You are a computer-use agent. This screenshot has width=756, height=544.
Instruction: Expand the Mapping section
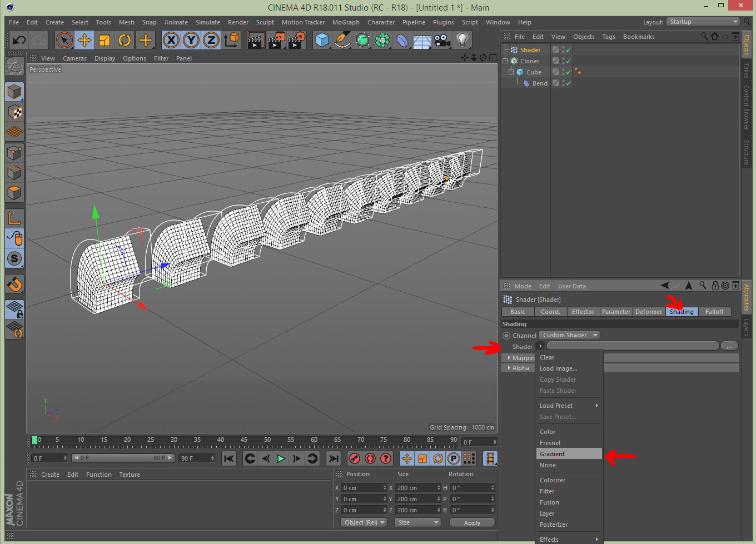[509, 358]
